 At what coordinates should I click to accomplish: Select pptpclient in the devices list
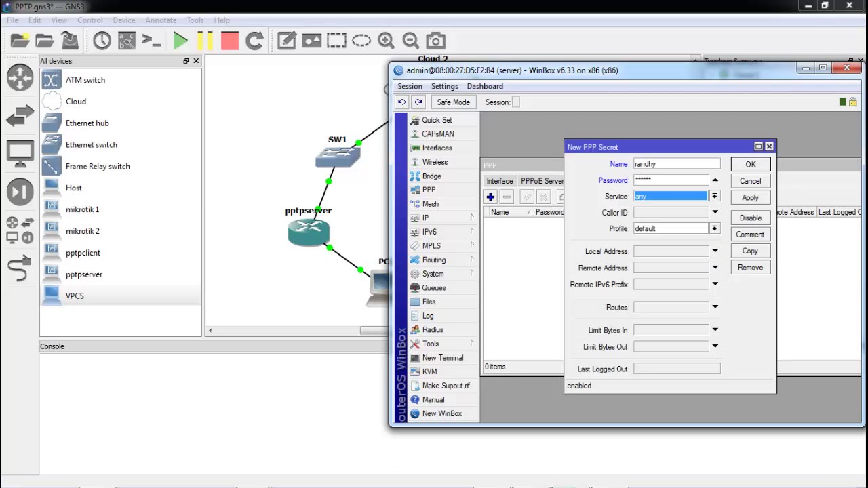[x=121, y=253]
